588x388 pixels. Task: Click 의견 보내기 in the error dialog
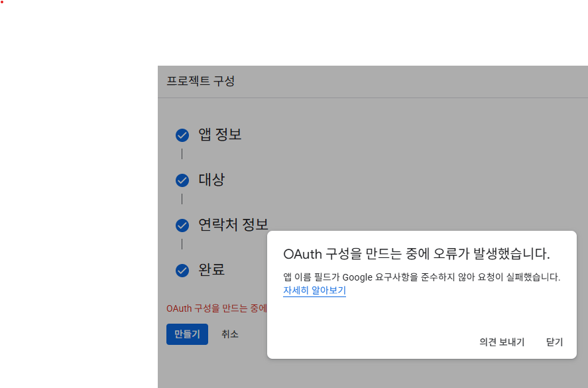coord(502,342)
